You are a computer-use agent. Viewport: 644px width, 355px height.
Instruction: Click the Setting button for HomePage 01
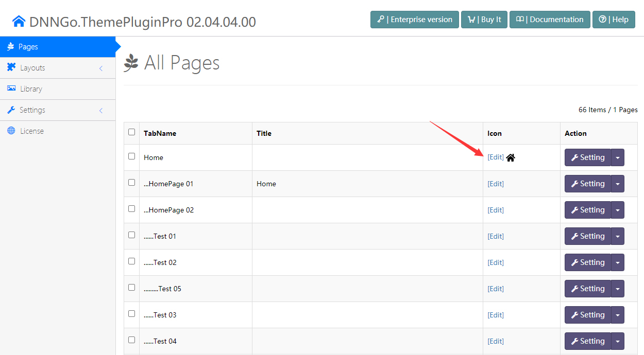588,184
